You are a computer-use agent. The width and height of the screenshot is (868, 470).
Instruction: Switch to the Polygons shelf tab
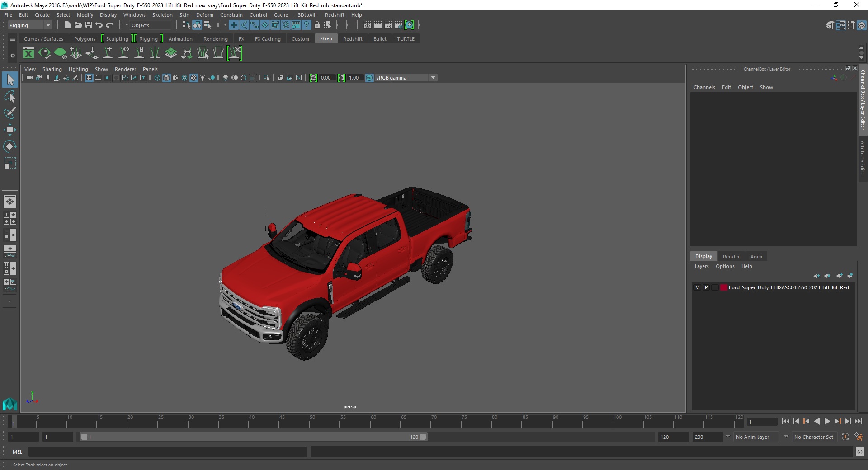point(85,39)
